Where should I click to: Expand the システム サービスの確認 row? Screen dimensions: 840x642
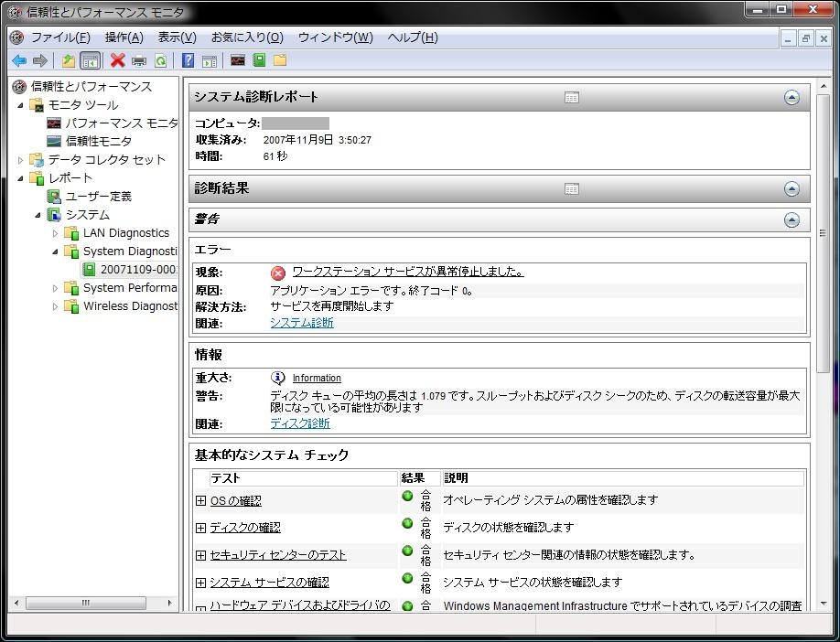pyautogui.click(x=200, y=583)
